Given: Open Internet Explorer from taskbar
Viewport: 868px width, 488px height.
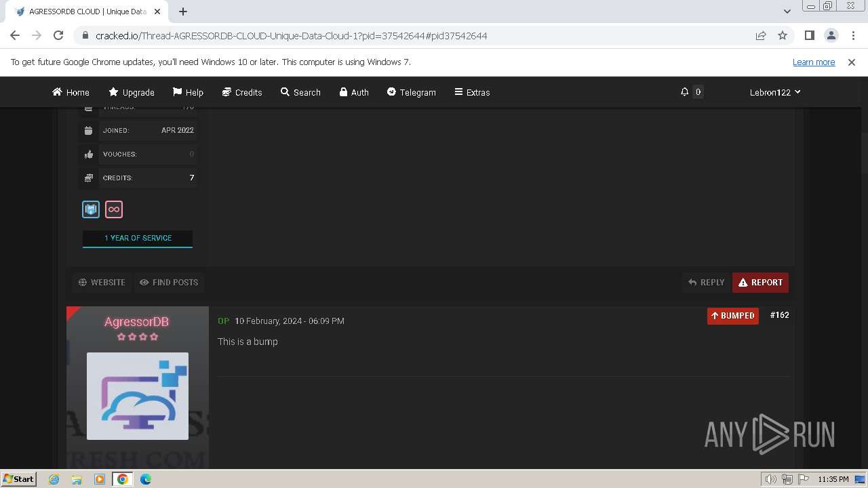Looking at the screenshot, I should (54, 479).
